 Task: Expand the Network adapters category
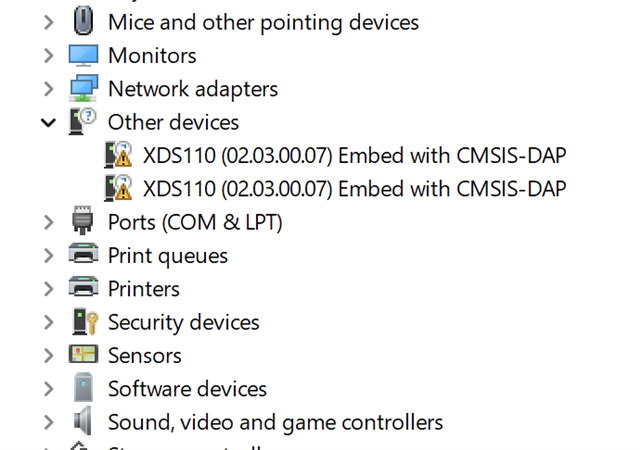coord(48,89)
